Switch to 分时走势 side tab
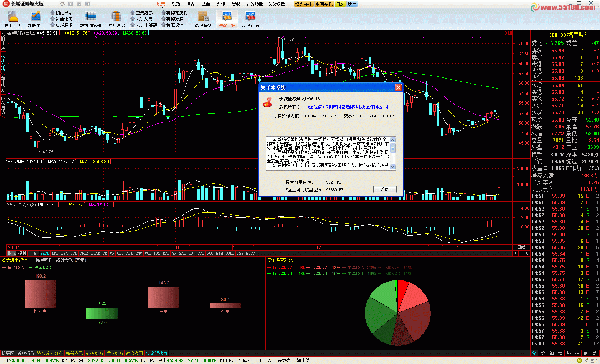The width and height of the screenshot is (600, 364). 3,41
